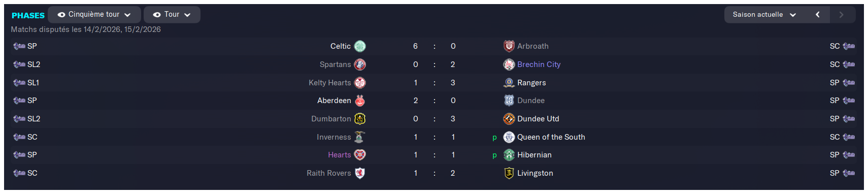Click the Rangers club crest

point(509,83)
